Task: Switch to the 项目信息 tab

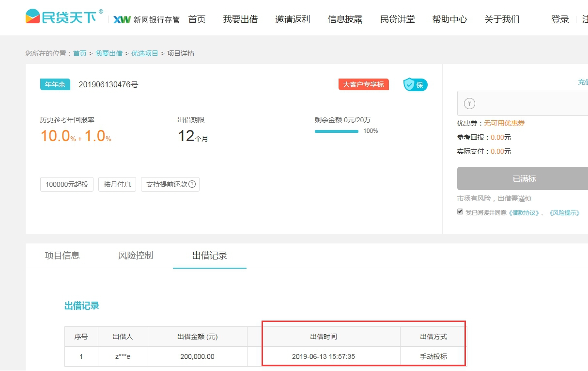Action: (62, 256)
